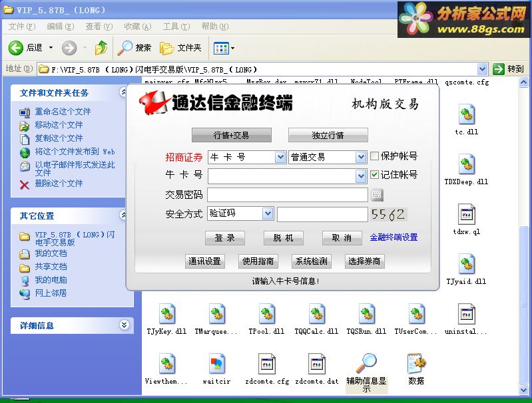Open the 查看(V) menu
532x403 pixels.
[99, 27]
